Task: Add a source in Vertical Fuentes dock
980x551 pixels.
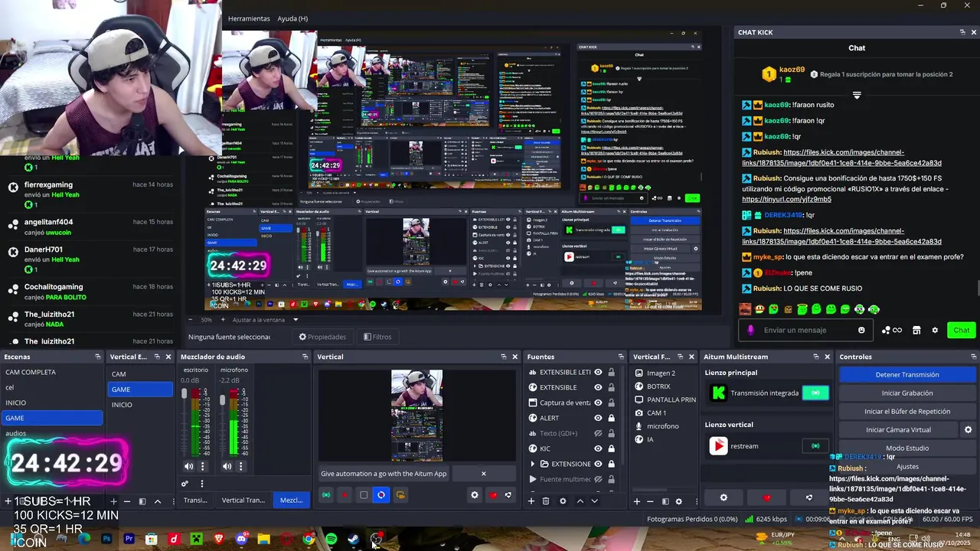Action: (636, 501)
